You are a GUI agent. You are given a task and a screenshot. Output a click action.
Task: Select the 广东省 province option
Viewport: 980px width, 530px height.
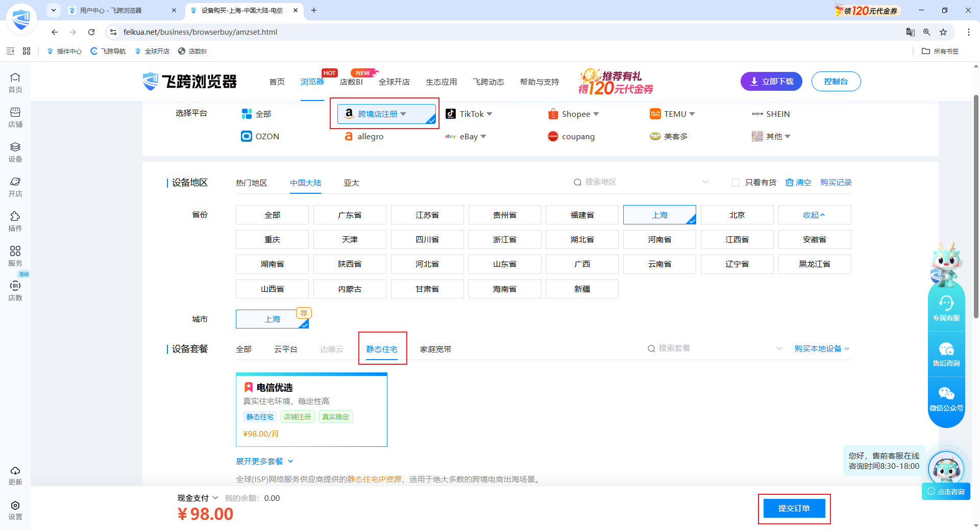pos(350,215)
